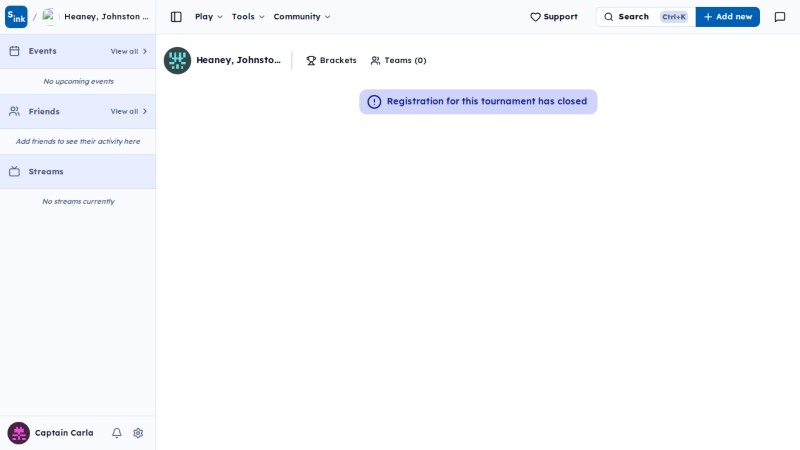Viewport: 800px width, 450px height.
Task: Click the Captain Carla username
Action: pyautogui.click(x=64, y=433)
